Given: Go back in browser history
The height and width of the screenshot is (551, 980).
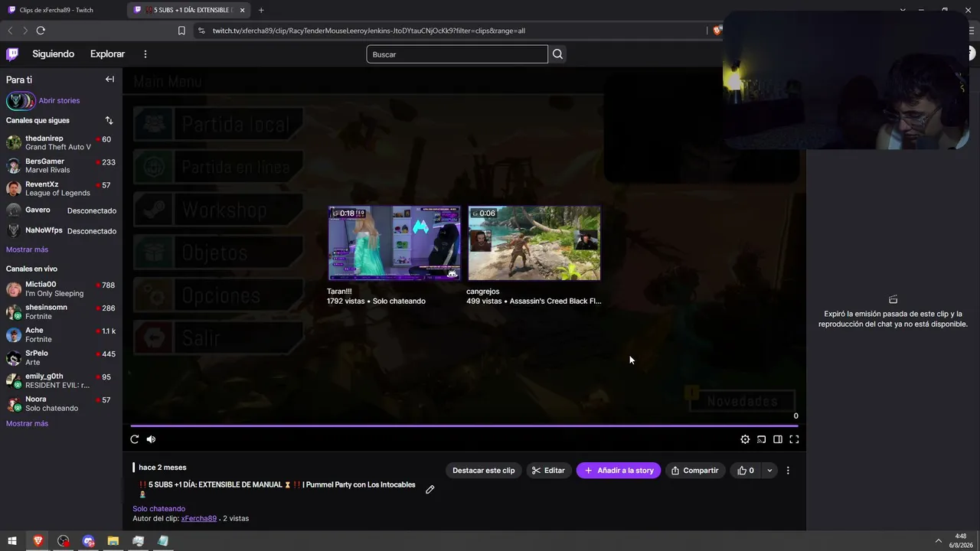Looking at the screenshot, I should click(x=10, y=31).
